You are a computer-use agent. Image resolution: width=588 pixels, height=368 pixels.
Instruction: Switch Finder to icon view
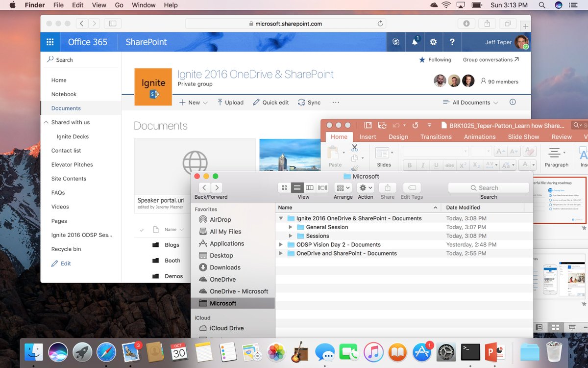coord(284,187)
